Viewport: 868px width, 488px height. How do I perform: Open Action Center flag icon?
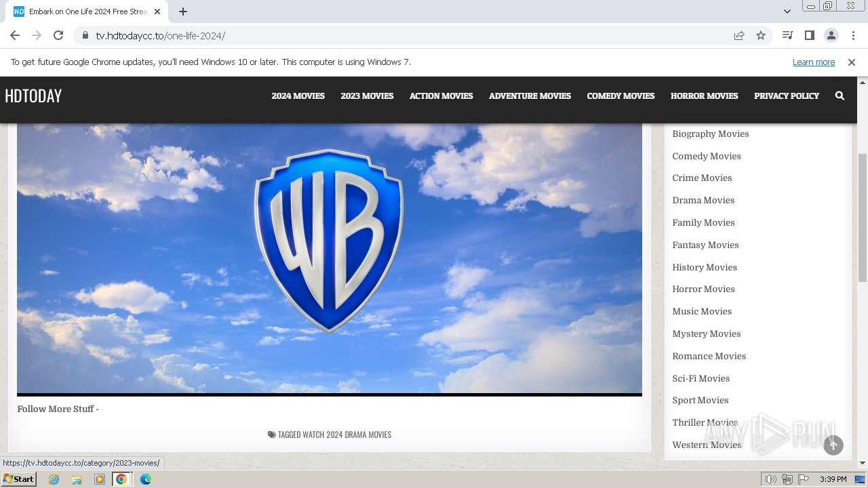point(804,479)
